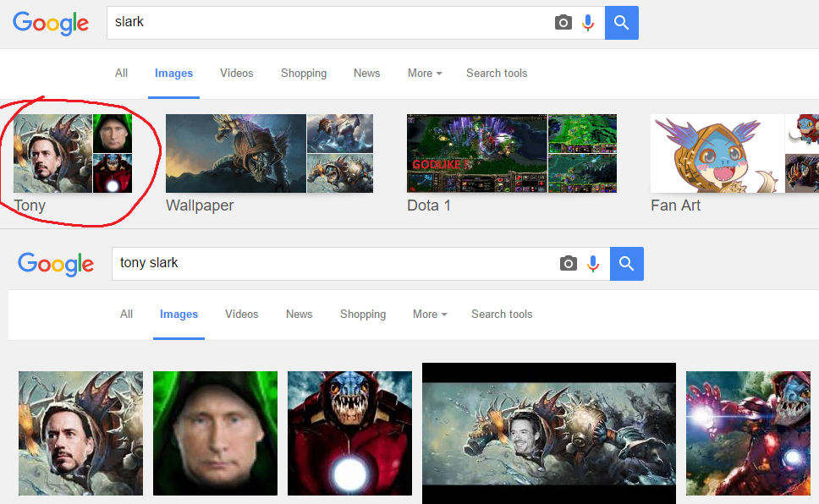Open the Slark in red armor image result
The width and height of the screenshot is (819, 504).
[x=350, y=434]
